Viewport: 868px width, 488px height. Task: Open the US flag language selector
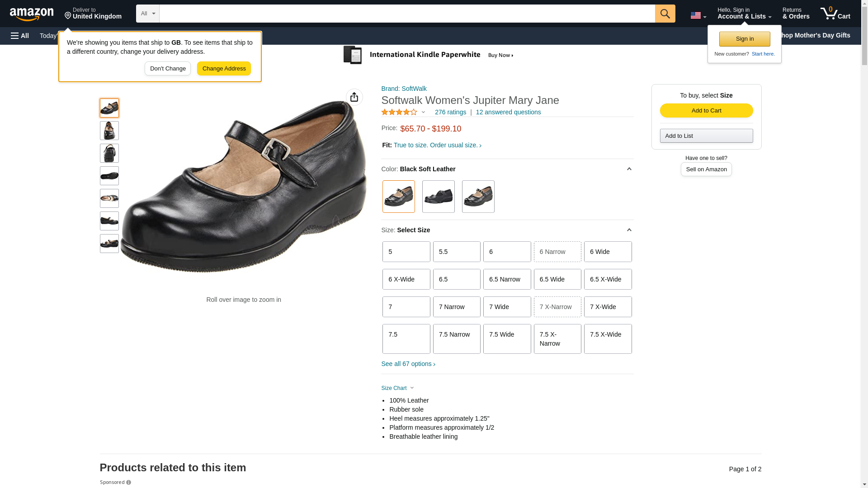(698, 15)
